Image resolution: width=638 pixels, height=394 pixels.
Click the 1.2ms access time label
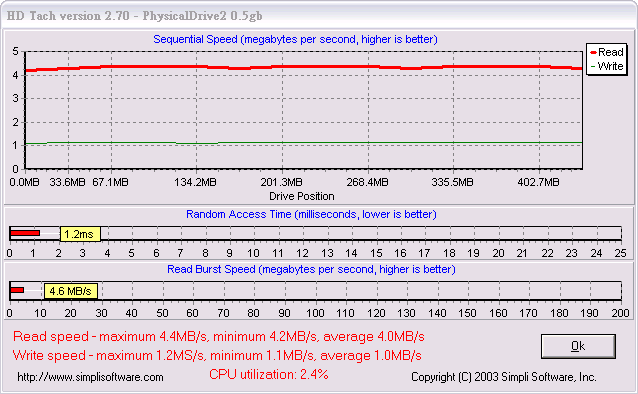[x=80, y=234]
